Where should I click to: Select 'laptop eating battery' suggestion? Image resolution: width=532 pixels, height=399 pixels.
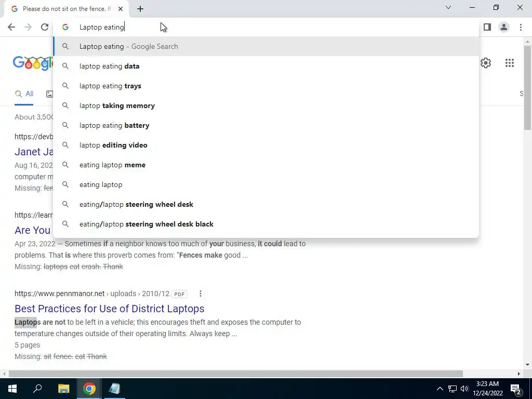pyautogui.click(x=266, y=125)
